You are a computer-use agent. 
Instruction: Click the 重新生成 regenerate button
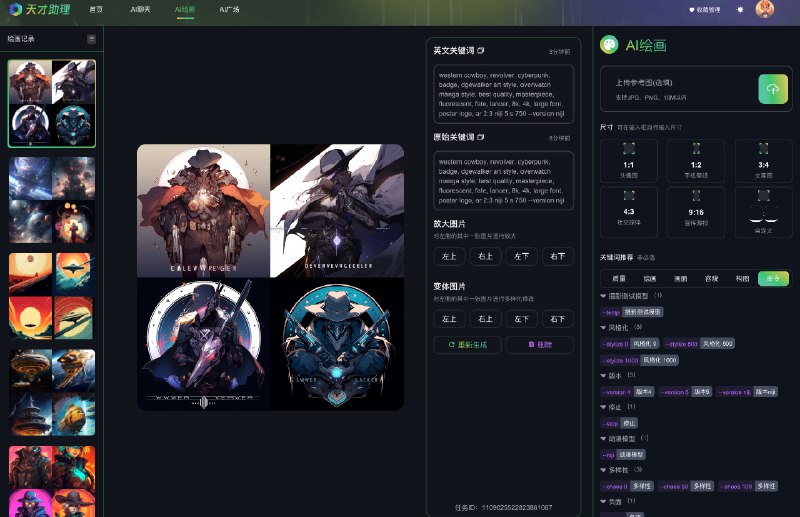tap(467, 344)
